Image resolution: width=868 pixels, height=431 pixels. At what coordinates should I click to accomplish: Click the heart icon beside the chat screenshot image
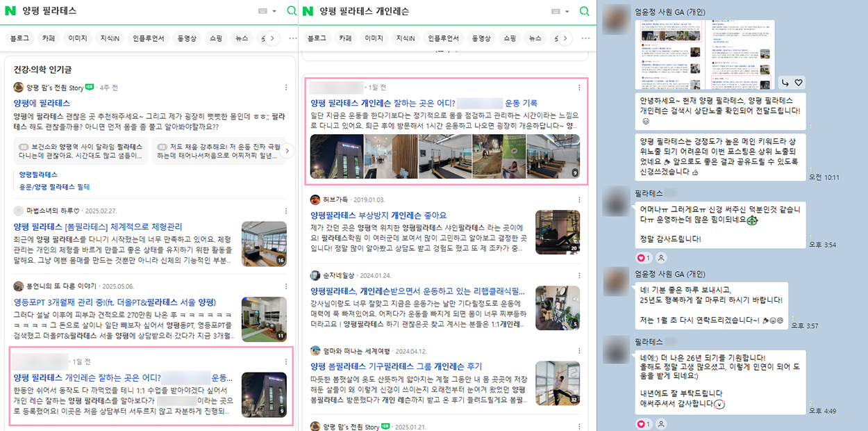coord(798,83)
